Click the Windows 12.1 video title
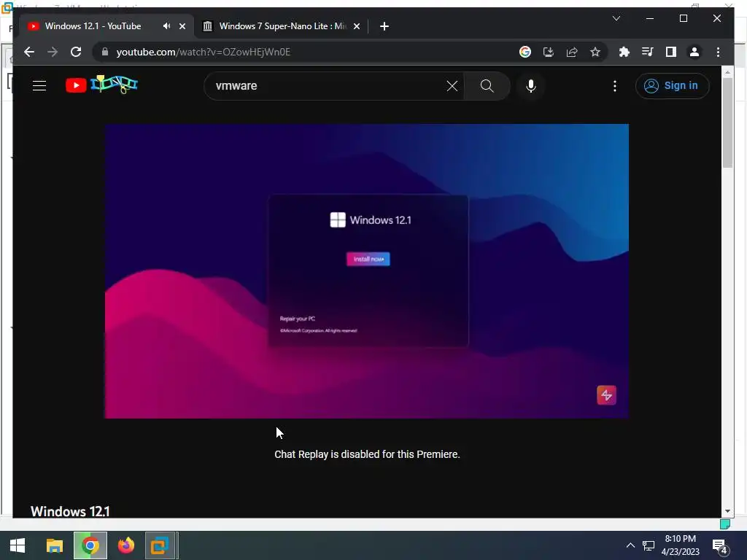The image size is (747, 560). (x=70, y=511)
